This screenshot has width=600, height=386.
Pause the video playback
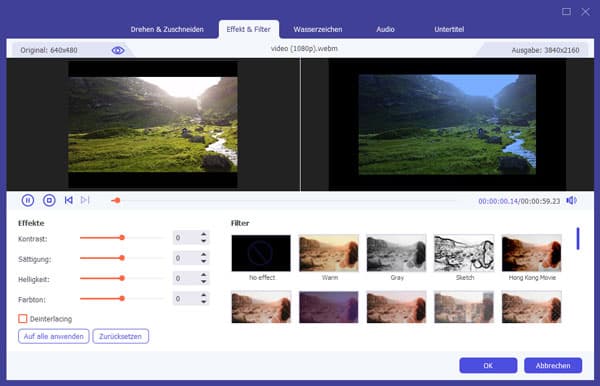[28, 200]
